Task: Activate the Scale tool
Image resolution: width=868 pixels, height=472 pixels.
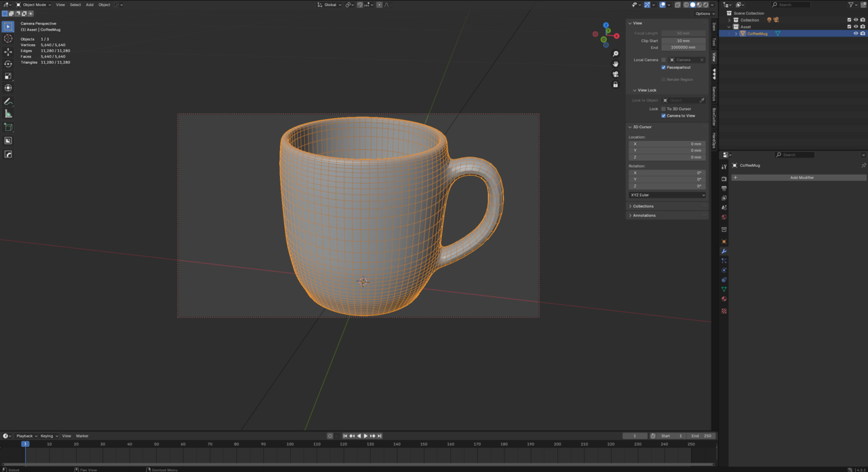Action: 8,76
